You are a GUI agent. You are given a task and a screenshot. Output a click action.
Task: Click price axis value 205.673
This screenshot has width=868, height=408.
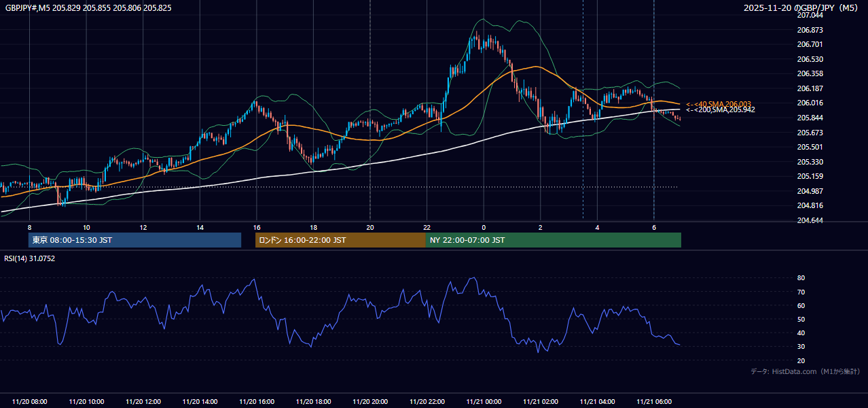[810, 133]
